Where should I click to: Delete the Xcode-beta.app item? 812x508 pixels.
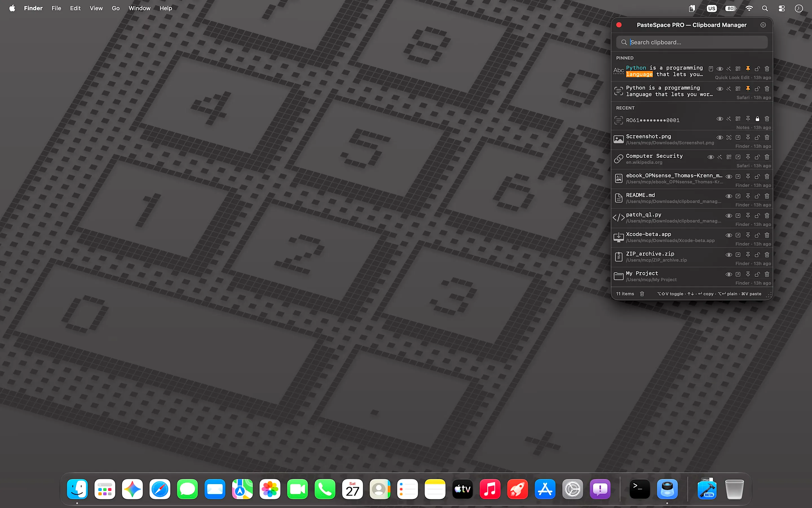(x=767, y=236)
